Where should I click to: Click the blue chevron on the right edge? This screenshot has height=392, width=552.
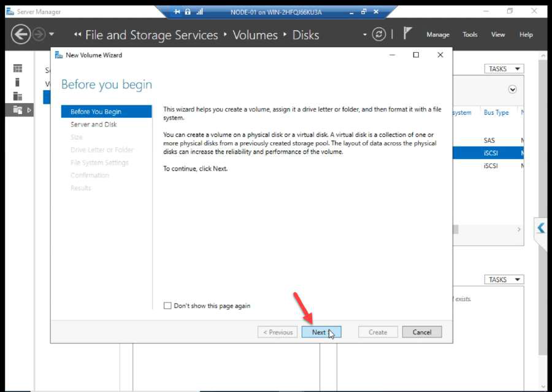coord(541,228)
